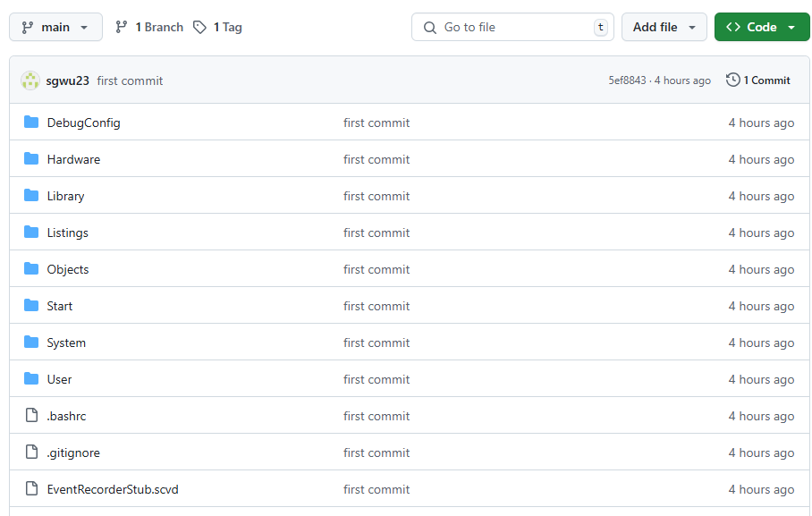Click the 4 hours ago timestamp for System
This screenshot has width=812, height=516.
[761, 343]
